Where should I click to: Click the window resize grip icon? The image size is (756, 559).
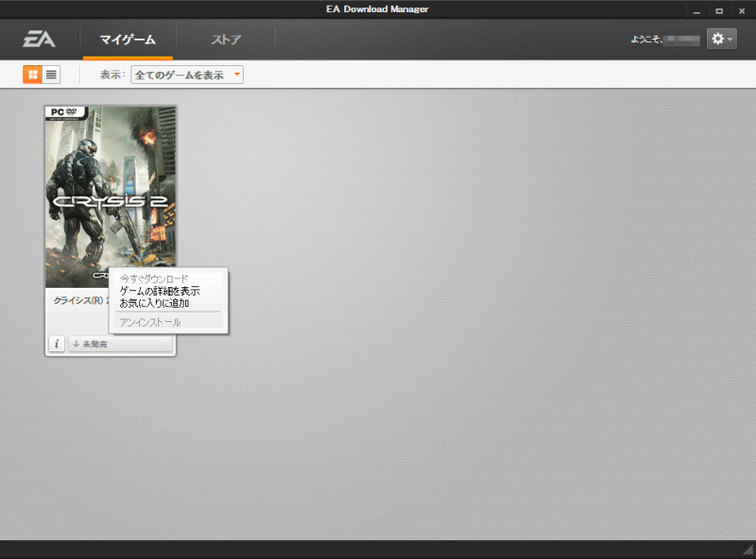[x=748, y=550]
